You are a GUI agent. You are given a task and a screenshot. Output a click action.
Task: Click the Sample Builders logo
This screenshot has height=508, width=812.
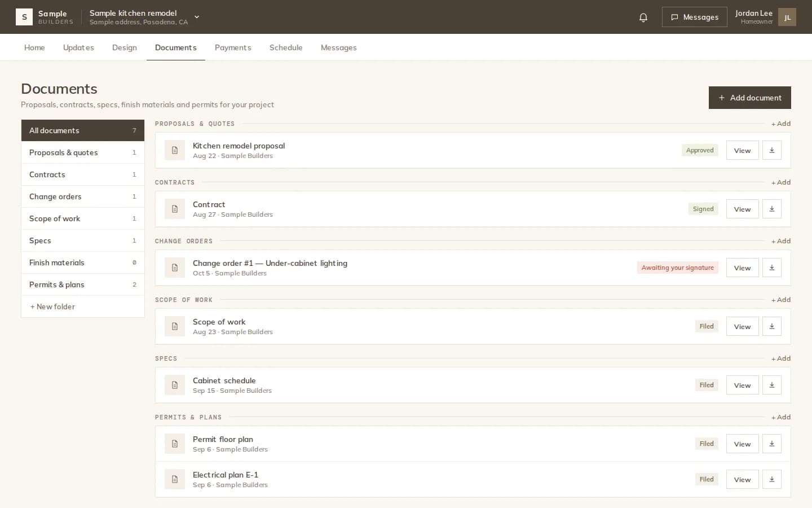pos(44,17)
